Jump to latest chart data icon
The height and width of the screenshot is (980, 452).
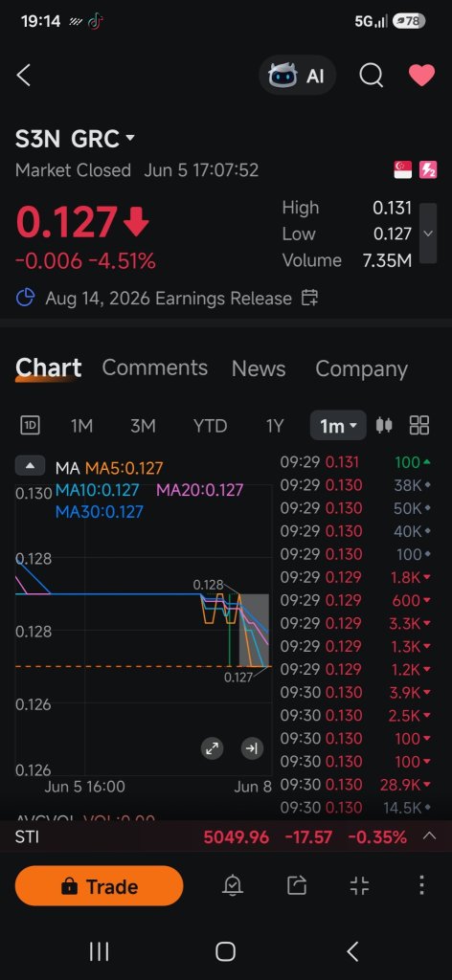coord(252,748)
